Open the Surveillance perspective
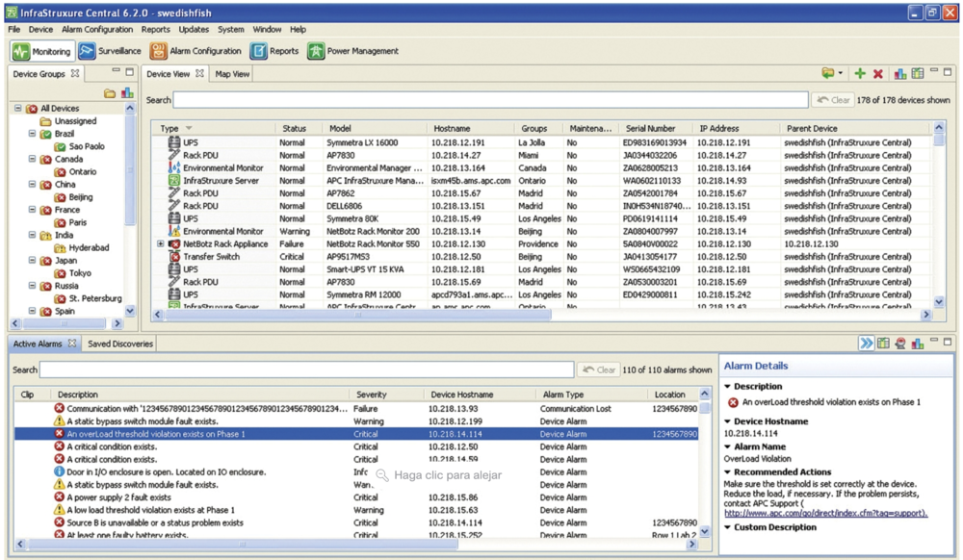Image resolution: width=963 pixels, height=560 pixels. coord(110,52)
